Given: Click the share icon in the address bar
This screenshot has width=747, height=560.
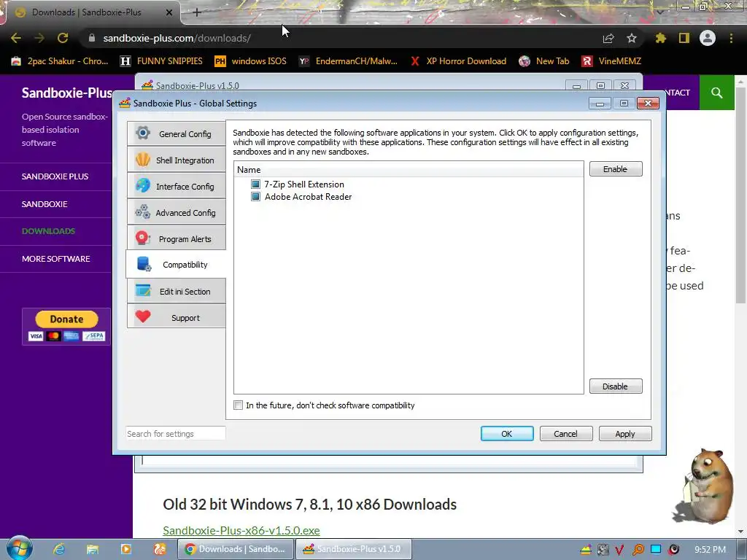Looking at the screenshot, I should (608, 38).
